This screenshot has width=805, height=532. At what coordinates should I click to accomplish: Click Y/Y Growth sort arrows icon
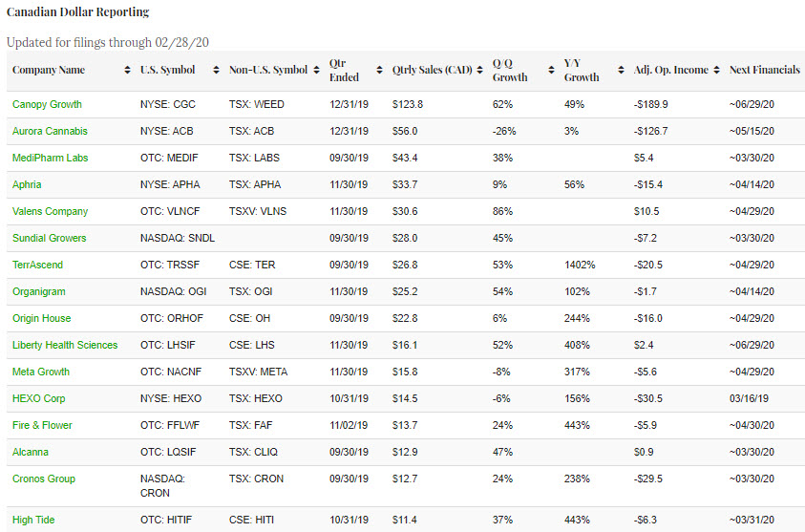[622, 71]
